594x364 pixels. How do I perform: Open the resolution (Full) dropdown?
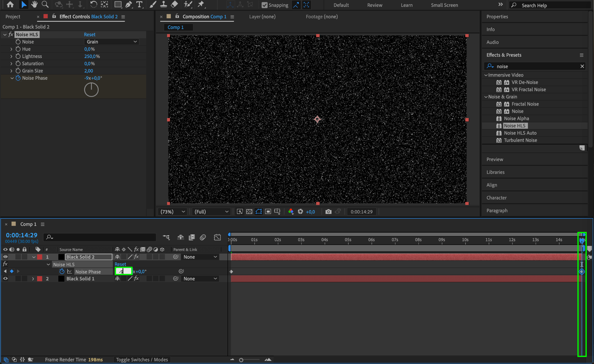(211, 212)
